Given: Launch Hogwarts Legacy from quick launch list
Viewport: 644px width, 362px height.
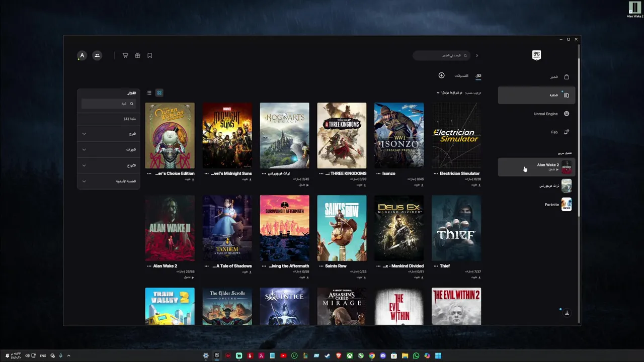Looking at the screenshot, I should [x=536, y=186].
